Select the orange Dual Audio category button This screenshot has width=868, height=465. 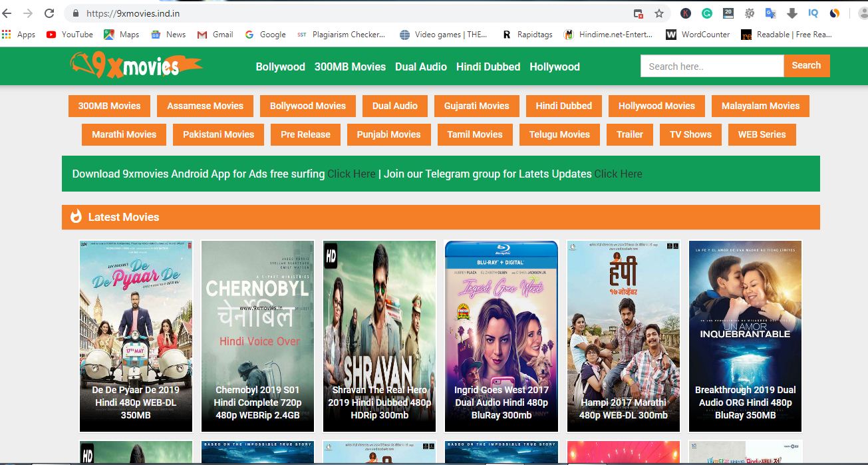395,106
